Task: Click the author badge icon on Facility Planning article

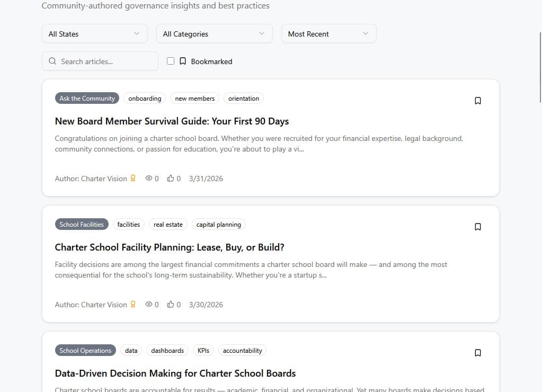Action: 133,305
